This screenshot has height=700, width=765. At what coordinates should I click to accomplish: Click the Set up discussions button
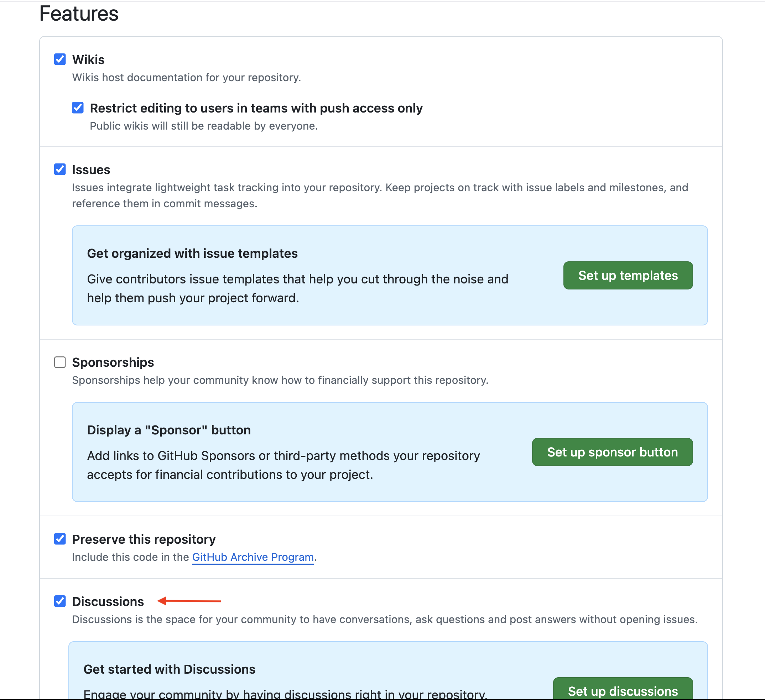(x=622, y=690)
